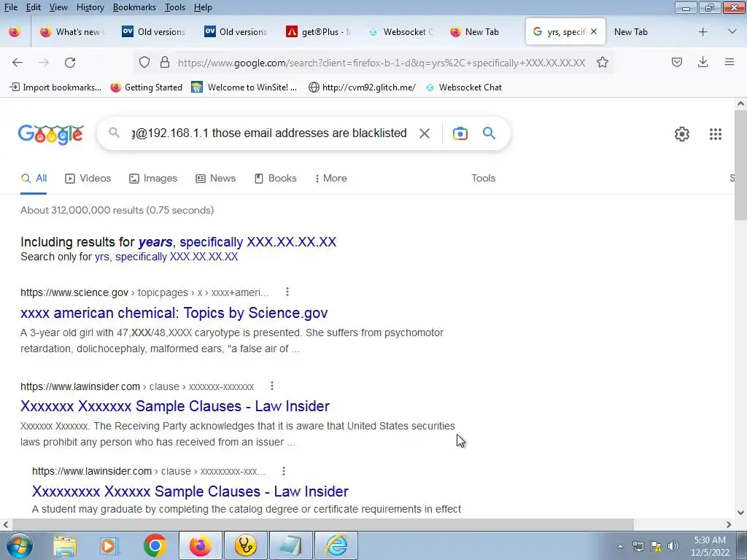Click the address bar URL
This screenshot has width=747, height=560.
click(x=381, y=63)
